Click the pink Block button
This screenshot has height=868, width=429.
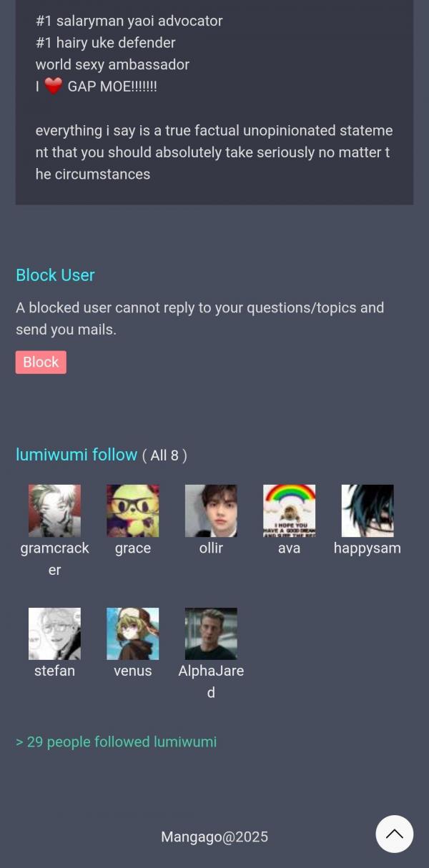click(41, 362)
